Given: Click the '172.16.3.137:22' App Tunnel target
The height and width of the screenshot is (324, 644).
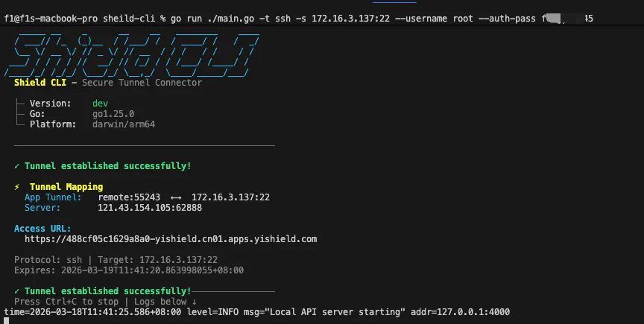Looking at the screenshot, I should (x=230, y=197).
